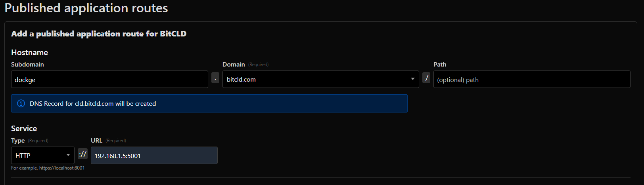Select the bitcld.com domain value

point(241,79)
